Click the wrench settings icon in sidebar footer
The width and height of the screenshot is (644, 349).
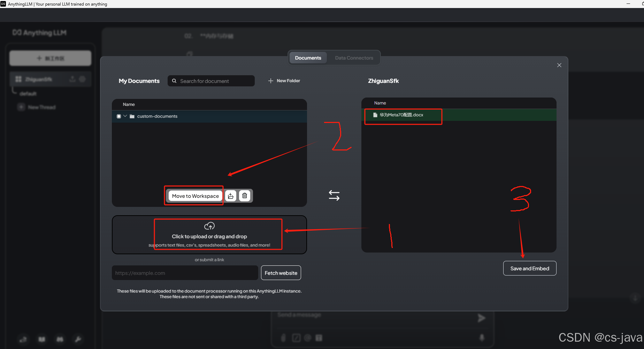click(x=78, y=339)
